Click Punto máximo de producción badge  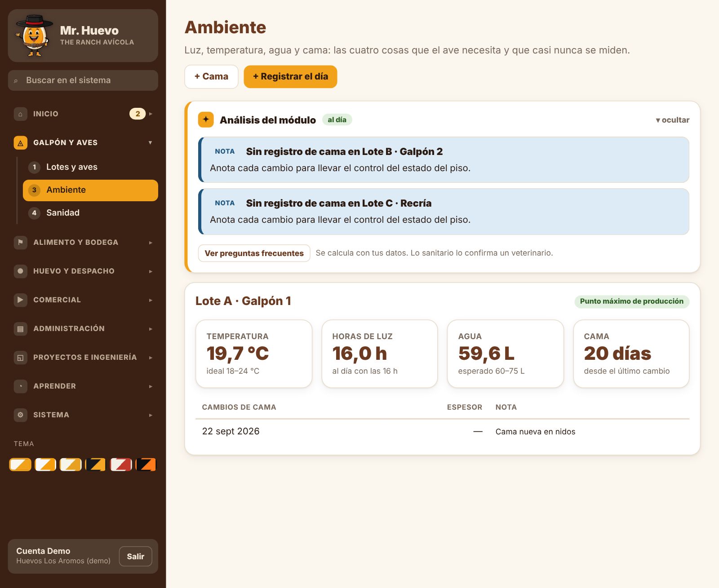[x=632, y=301]
